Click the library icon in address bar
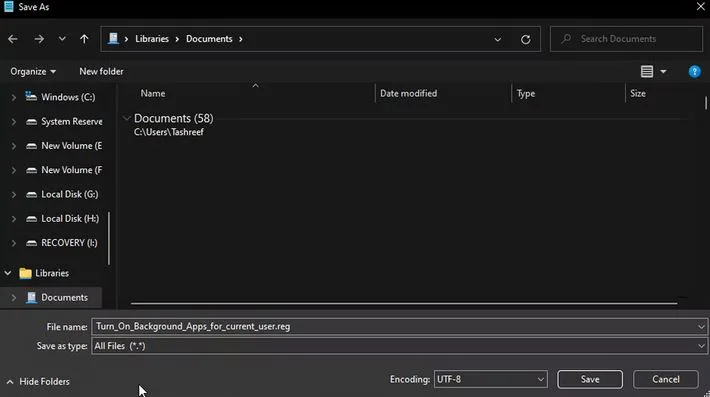 coord(113,39)
